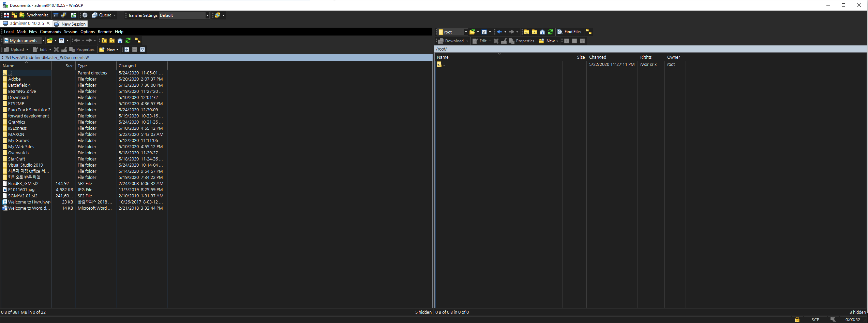Image resolution: width=868 pixels, height=323 pixels.
Task: Sort local files by Size column
Action: click(x=63, y=66)
